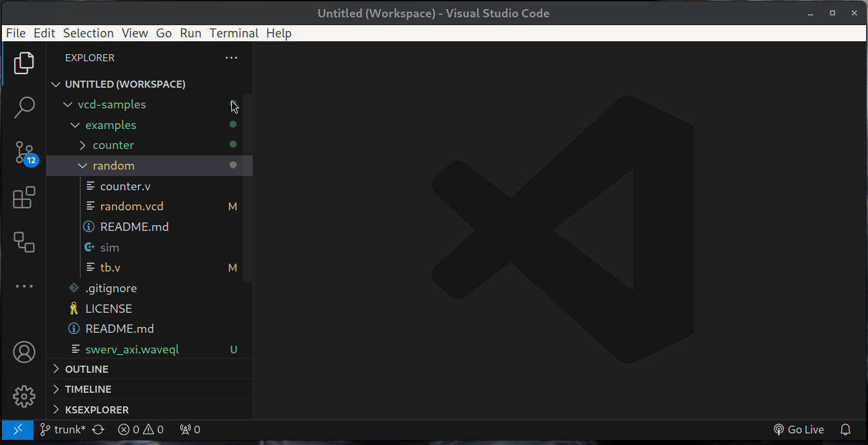This screenshot has width=868, height=445.
Task: Open random.vcd file
Action: [x=132, y=206]
